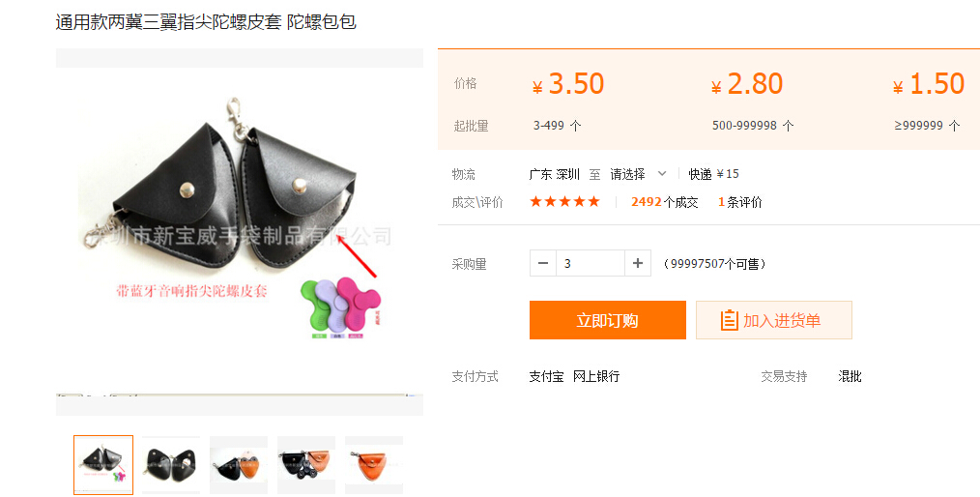
Task: Open the 1条评价 reviews link
Action: (740, 202)
